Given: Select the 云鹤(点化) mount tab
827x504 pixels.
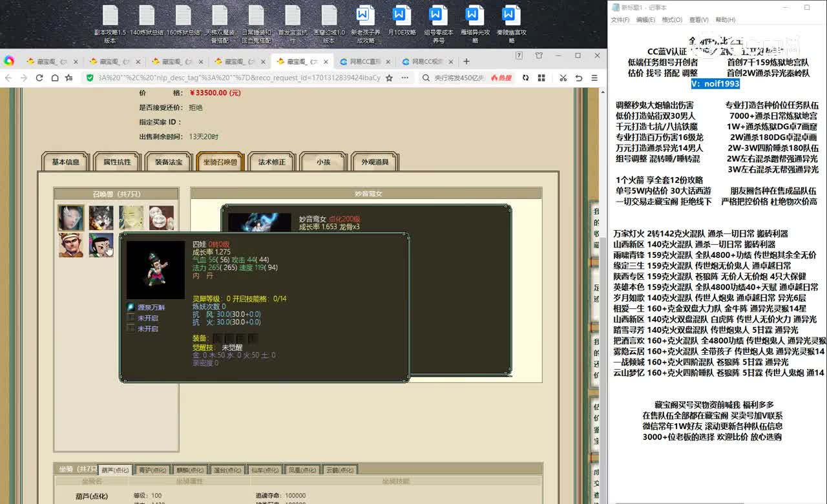Looking at the screenshot, I should (x=340, y=470).
